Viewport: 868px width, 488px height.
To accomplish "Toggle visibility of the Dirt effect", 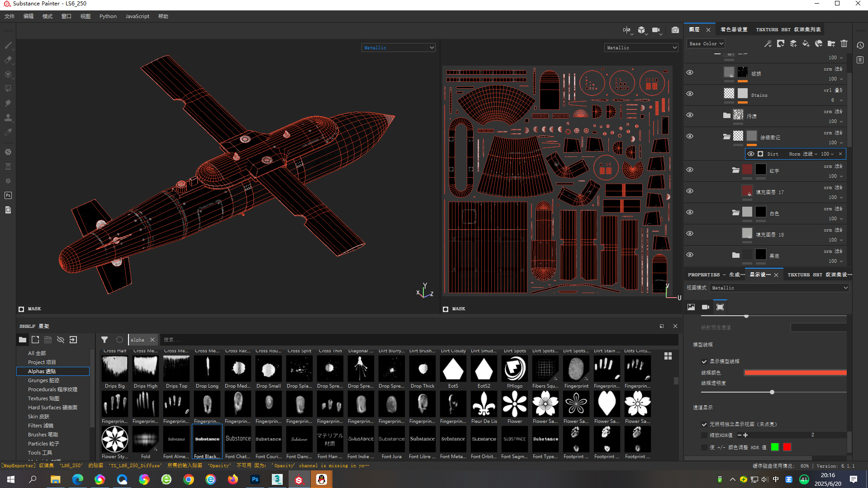I will click(x=751, y=154).
